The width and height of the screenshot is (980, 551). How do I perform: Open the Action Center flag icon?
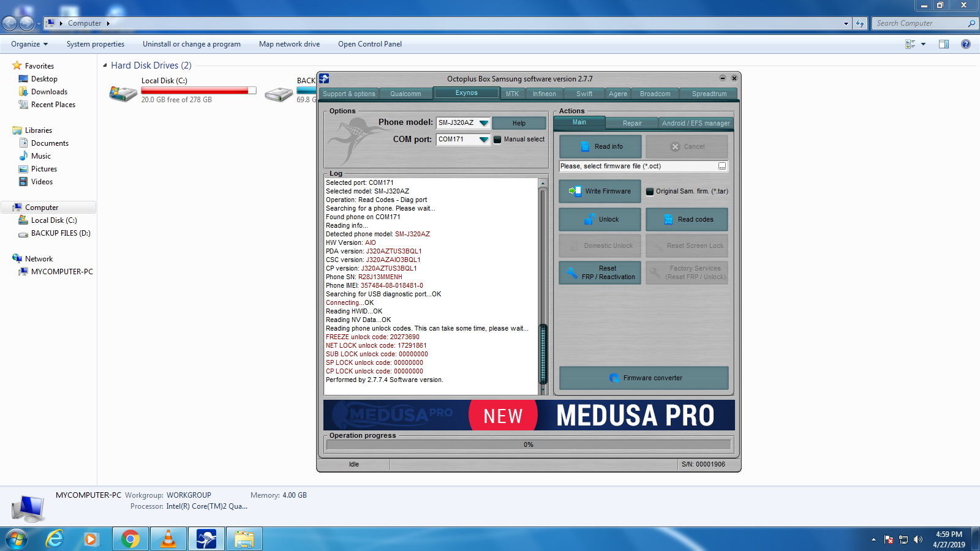click(x=889, y=539)
